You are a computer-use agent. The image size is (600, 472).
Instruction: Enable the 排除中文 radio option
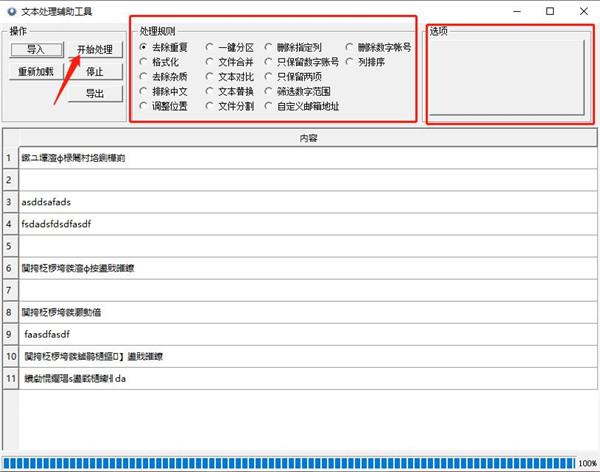coord(145,90)
